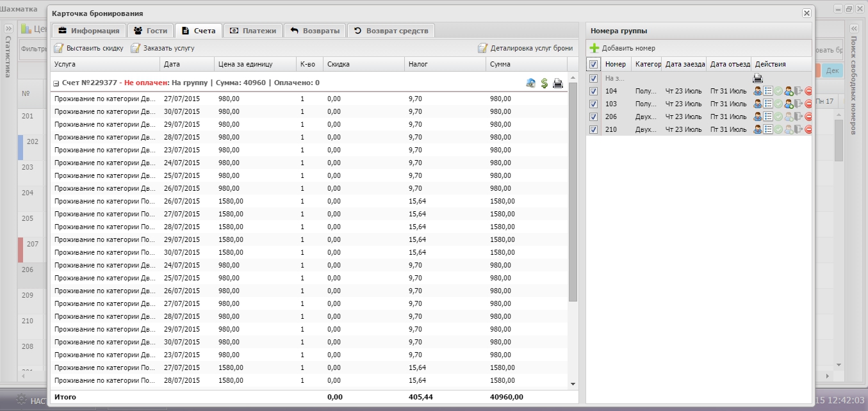Remove room 104 with the red icon
The image size is (868, 411).
coord(808,91)
